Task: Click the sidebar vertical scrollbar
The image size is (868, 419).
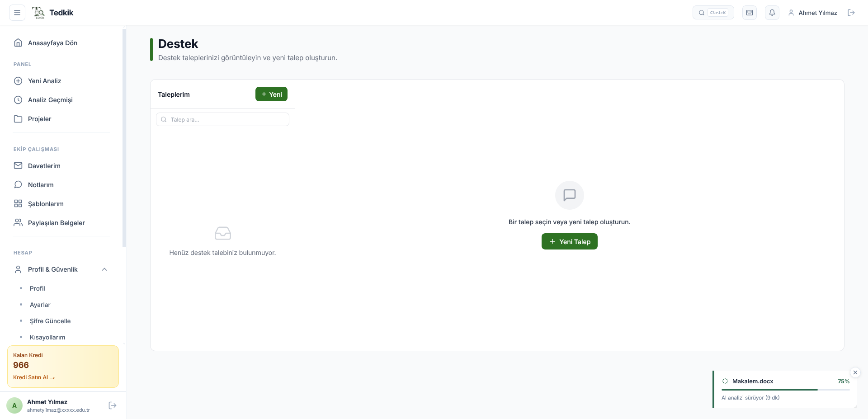Action: pos(124,138)
